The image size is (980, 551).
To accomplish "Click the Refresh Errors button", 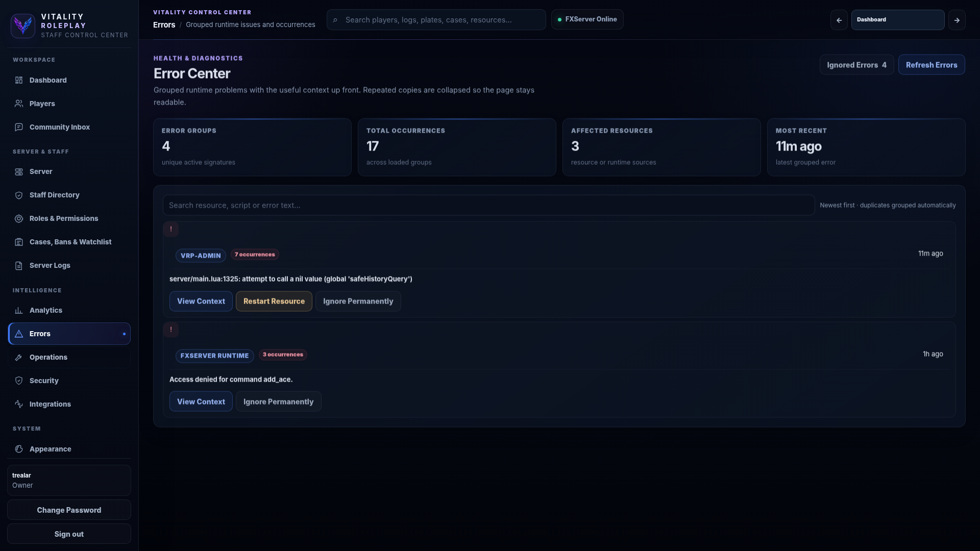I will click(x=931, y=65).
